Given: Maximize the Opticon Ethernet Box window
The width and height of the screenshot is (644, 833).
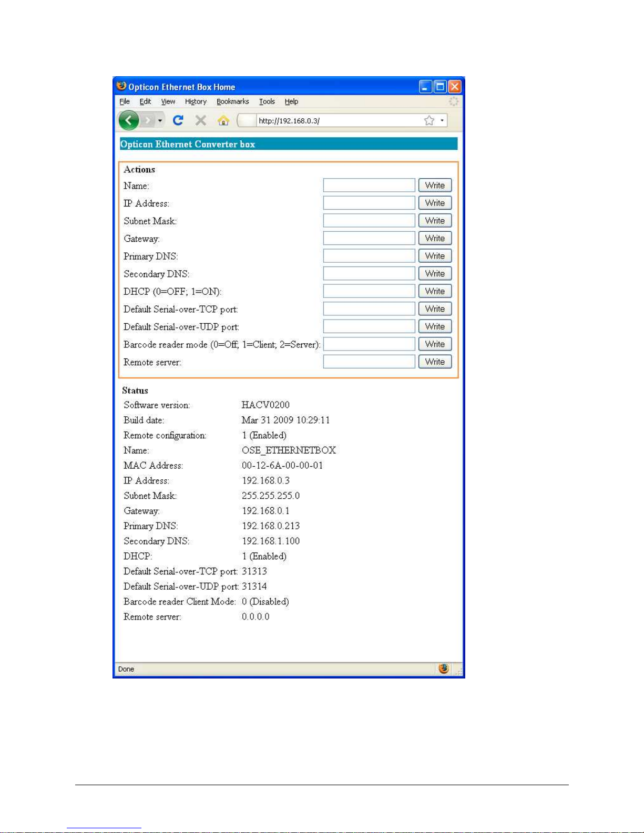Looking at the screenshot, I should [x=440, y=87].
